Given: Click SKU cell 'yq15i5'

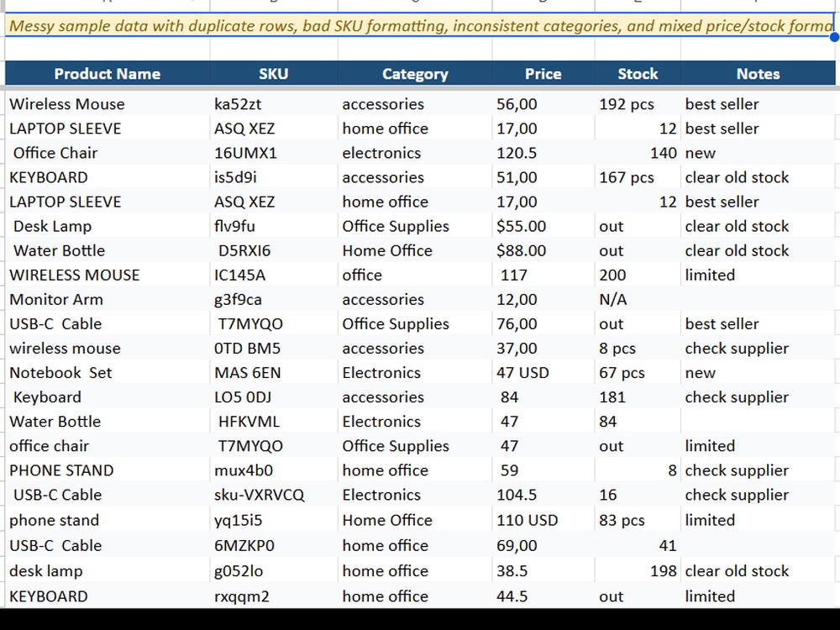Looking at the screenshot, I should click(274, 520).
